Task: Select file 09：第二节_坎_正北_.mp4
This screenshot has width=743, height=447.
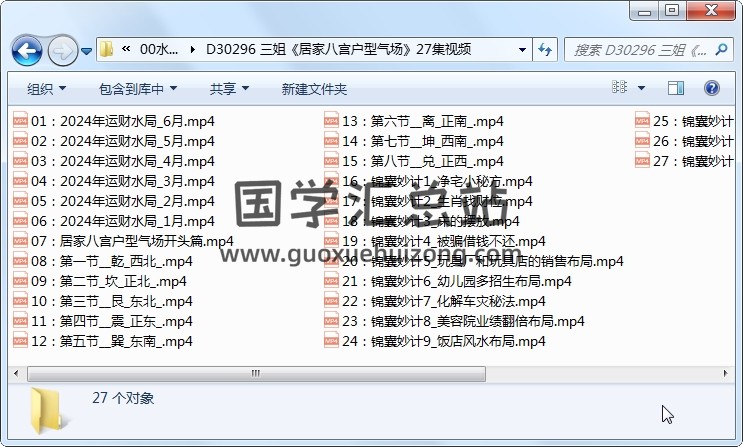Action: [x=100, y=281]
